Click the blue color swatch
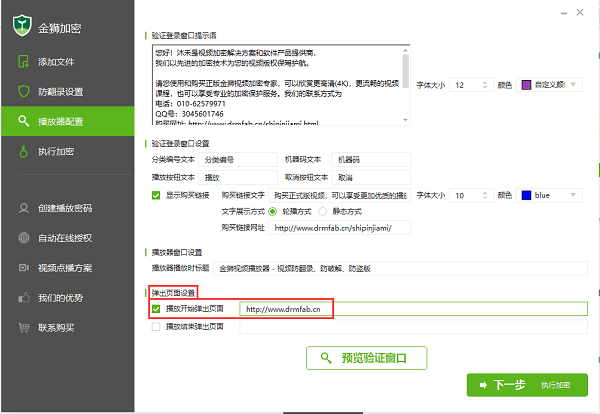The height and width of the screenshot is (414, 600). click(527, 195)
